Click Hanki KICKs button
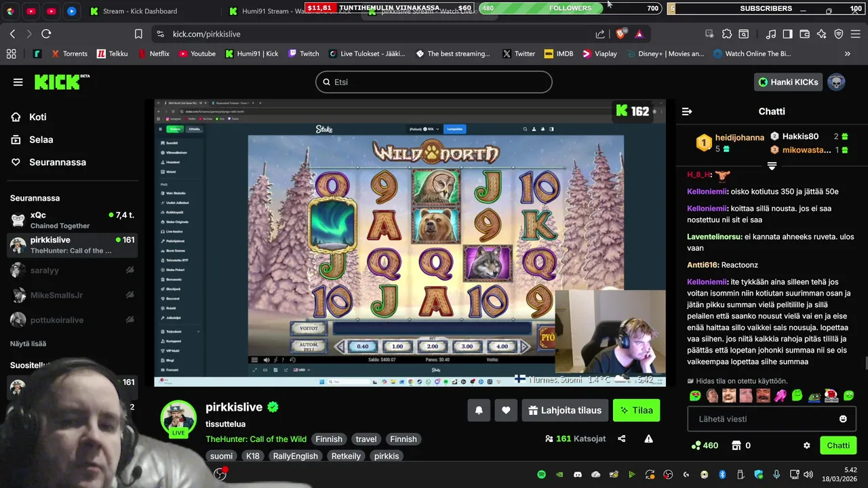The height and width of the screenshot is (488, 868). click(x=787, y=82)
